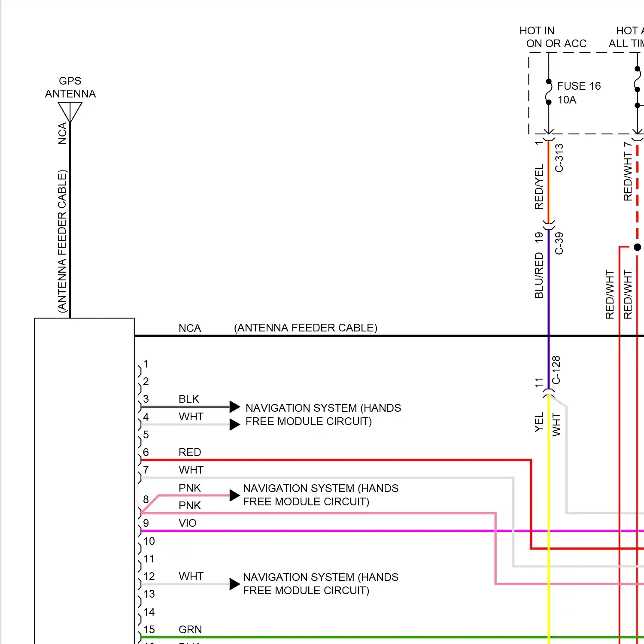Click the horizontal NCA label
Screen dimensions: 644x644
(x=190, y=328)
